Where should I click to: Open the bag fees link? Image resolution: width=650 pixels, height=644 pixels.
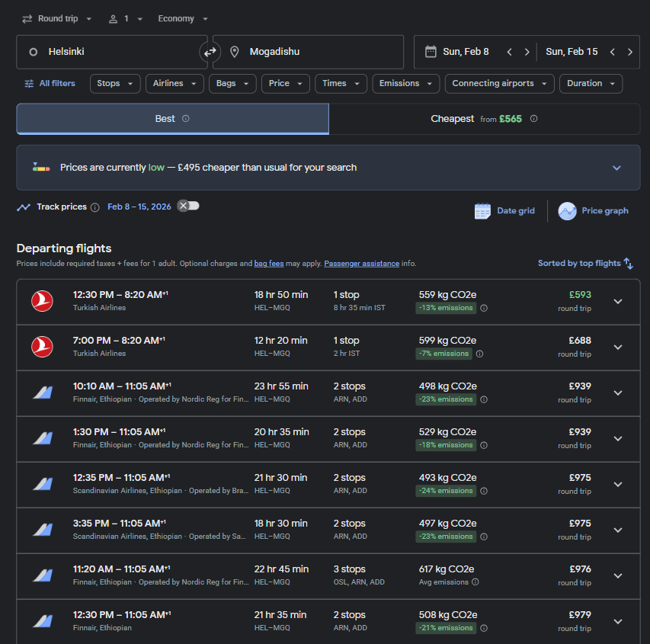[269, 264]
